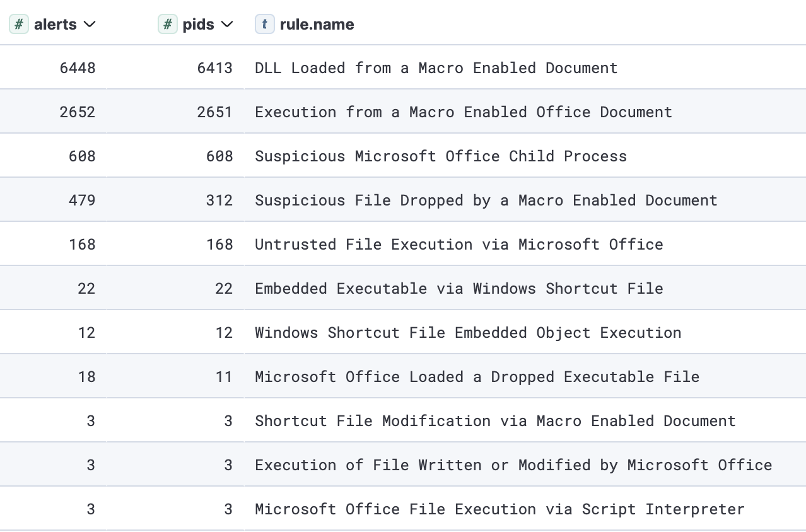Click 'Microsoft Office Loaded a Dropped Executable File'
The height and width of the screenshot is (532, 806).
[x=477, y=377]
